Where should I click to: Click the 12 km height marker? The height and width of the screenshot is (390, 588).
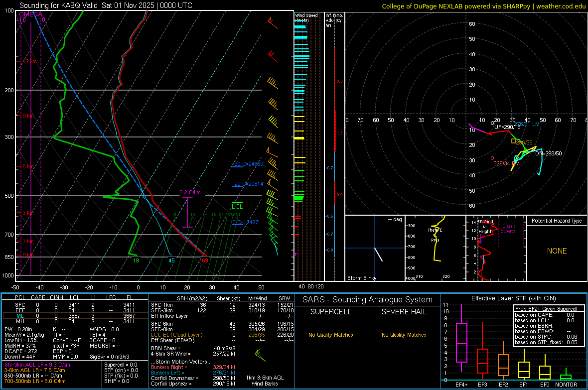click(29, 61)
